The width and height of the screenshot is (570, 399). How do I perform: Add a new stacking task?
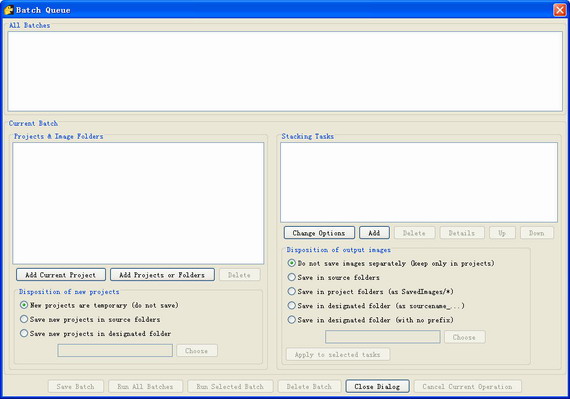pos(374,233)
